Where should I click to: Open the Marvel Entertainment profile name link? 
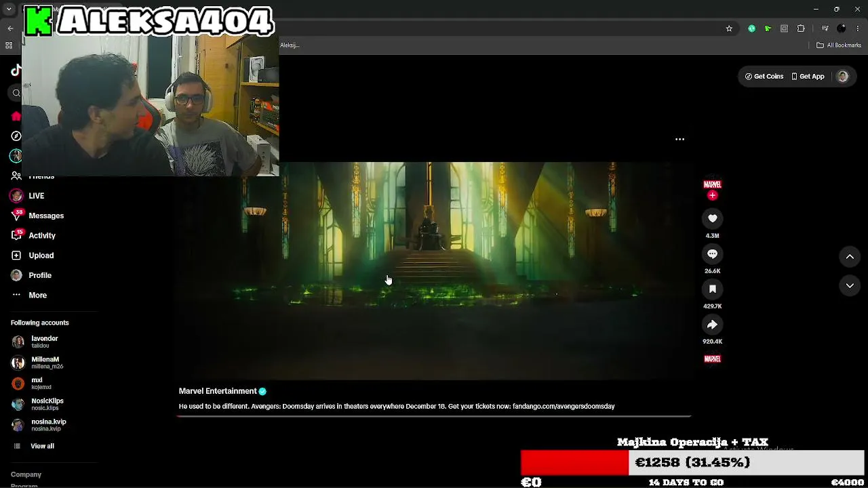tap(218, 391)
